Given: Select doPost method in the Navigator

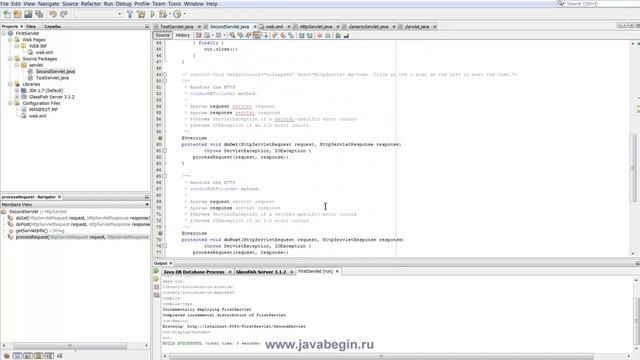Looking at the screenshot, I should [x=83, y=224].
